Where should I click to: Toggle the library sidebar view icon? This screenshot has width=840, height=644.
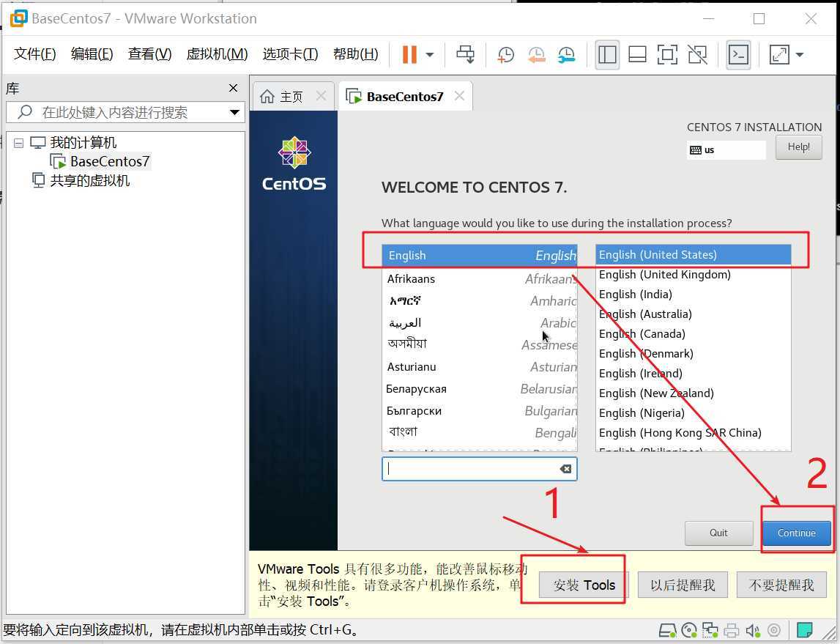[x=607, y=55]
